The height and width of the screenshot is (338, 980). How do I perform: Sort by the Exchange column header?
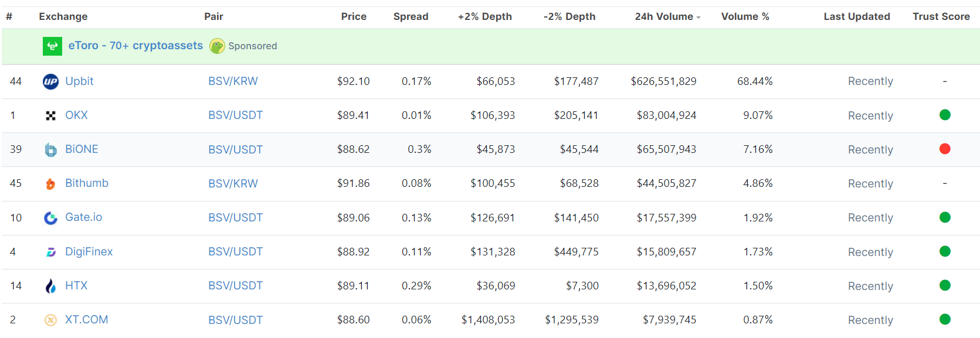point(63,16)
